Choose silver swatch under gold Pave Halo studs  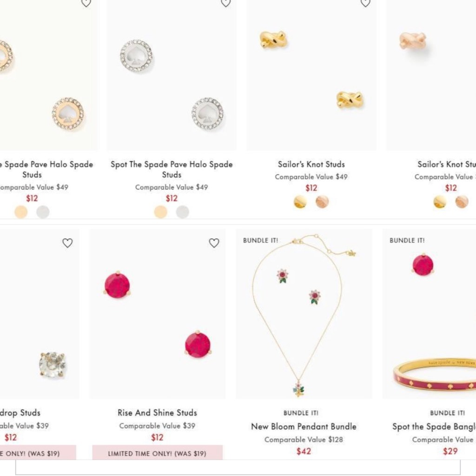click(43, 212)
